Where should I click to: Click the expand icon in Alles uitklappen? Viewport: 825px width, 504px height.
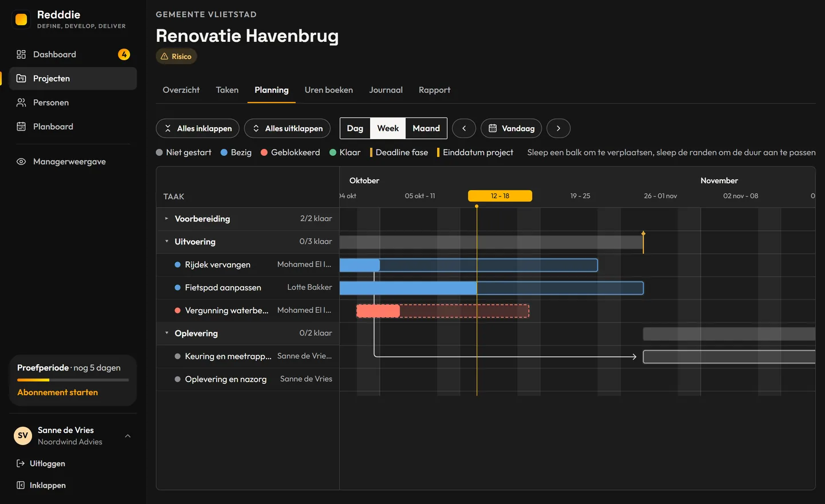point(256,128)
